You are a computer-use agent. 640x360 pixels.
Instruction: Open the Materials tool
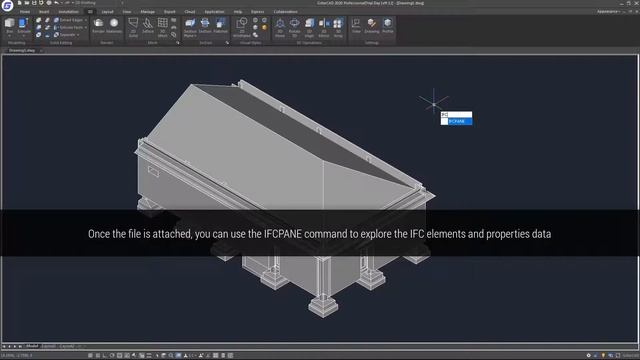point(114,26)
